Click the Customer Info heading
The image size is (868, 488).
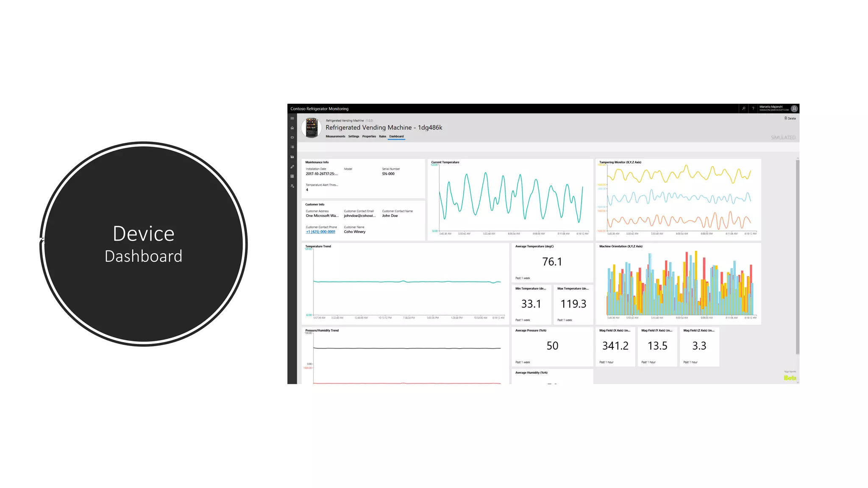[315, 204]
